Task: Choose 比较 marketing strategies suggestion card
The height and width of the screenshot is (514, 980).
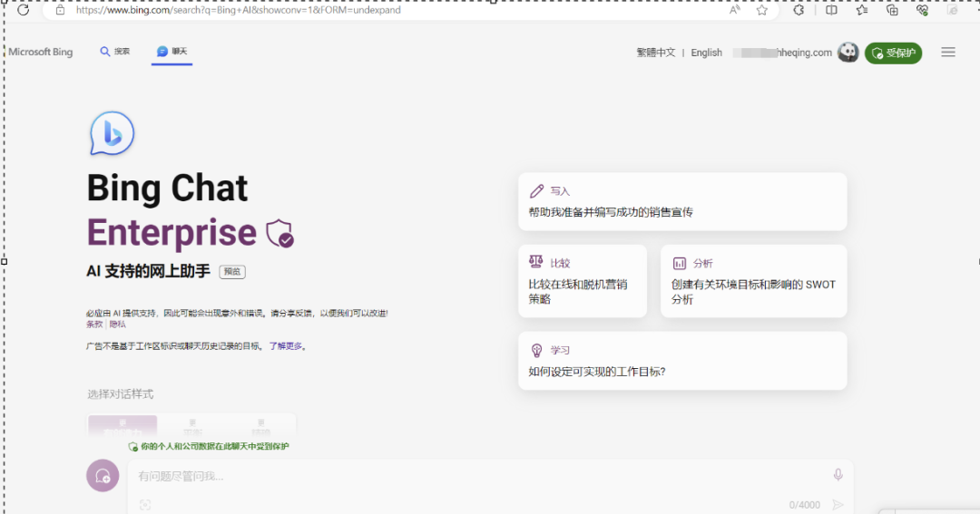Action: pos(583,281)
